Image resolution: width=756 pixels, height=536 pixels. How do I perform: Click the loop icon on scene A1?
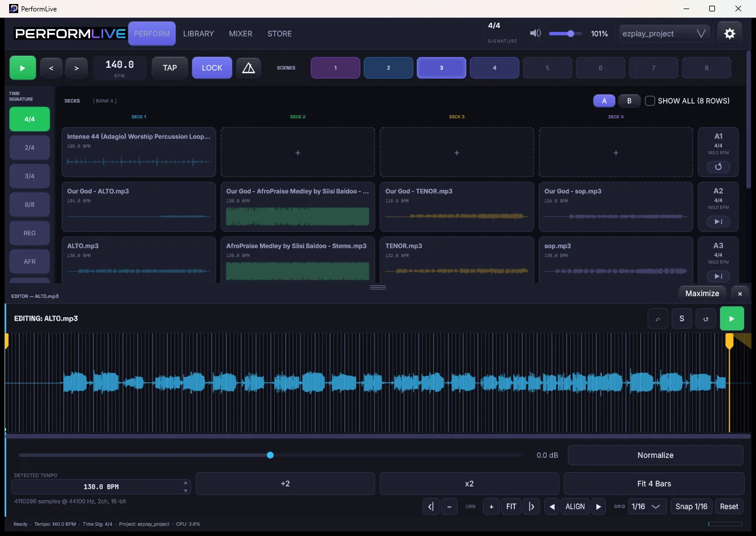tap(718, 167)
